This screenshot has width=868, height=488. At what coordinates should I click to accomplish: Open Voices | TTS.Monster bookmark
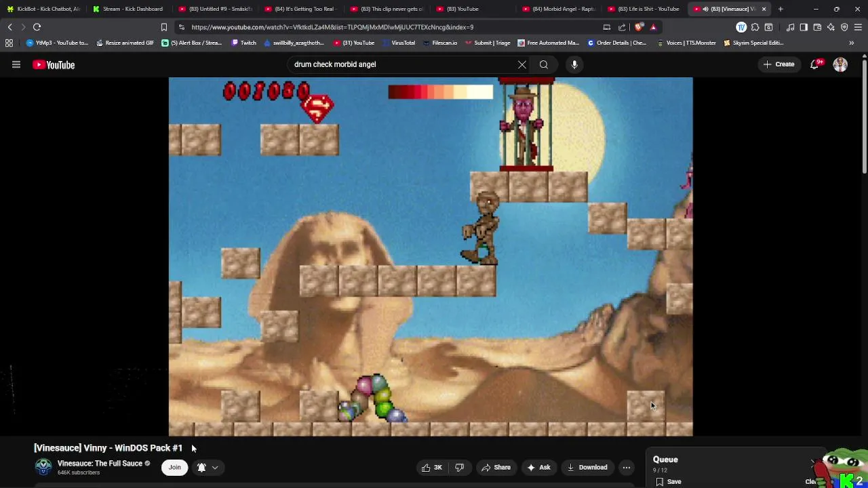click(x=686, y=43)
